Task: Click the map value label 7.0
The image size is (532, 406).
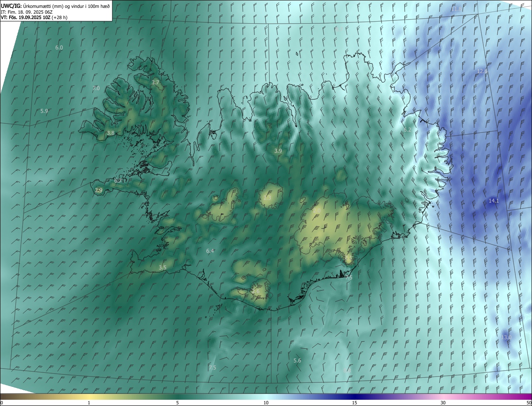Action: 96,88
